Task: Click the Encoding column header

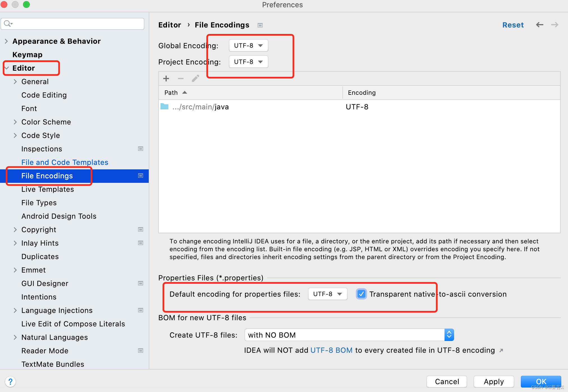Action: coord(452,93)
